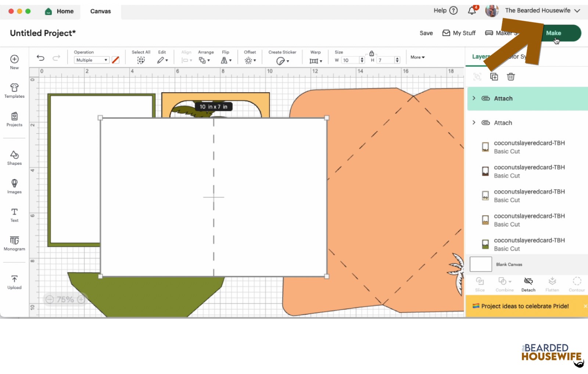This screenshot has height=374, width=588.
Task: Open the Shapes tool
Action: pyautogui.click(x=14, y=158)
